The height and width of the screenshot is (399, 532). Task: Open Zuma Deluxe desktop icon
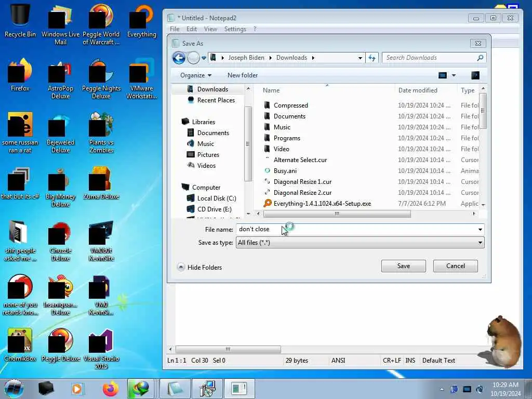click(x=101, y=183)
